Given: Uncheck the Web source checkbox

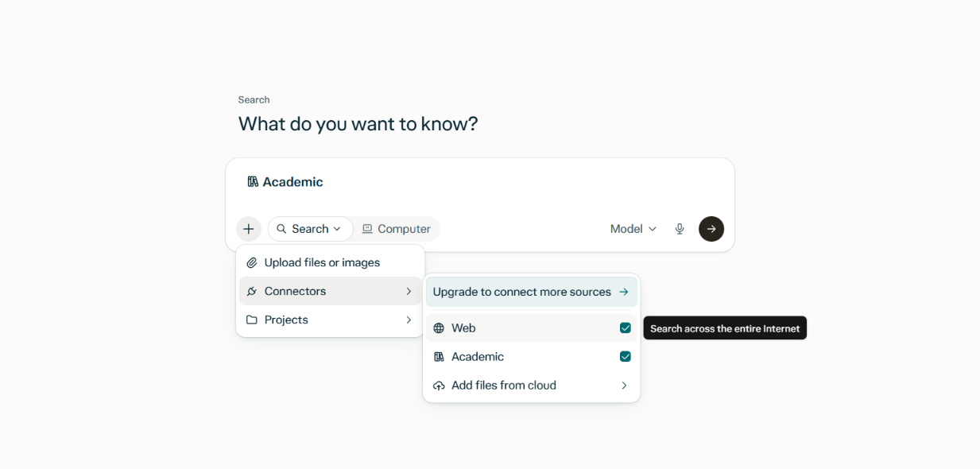Looking at the screenshot, I should coord(626,328).
